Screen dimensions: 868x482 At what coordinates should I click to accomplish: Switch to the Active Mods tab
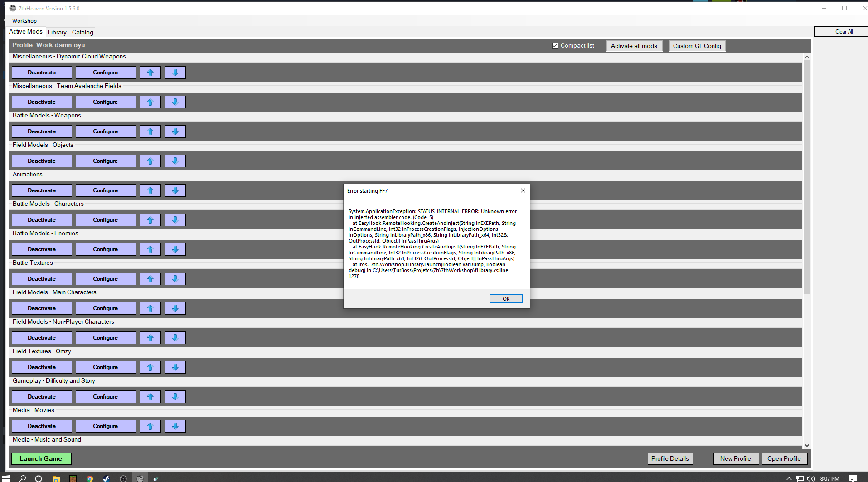coord(26,32)
